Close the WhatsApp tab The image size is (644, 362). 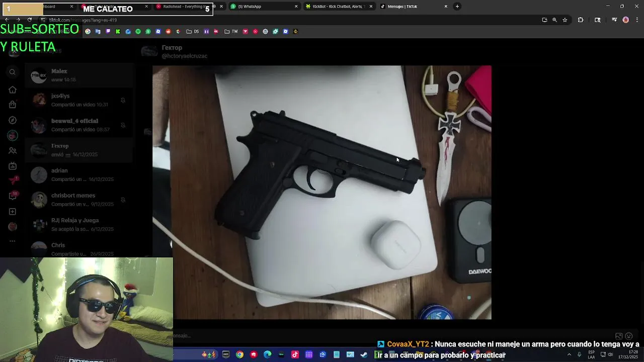[x=296, y=7]
